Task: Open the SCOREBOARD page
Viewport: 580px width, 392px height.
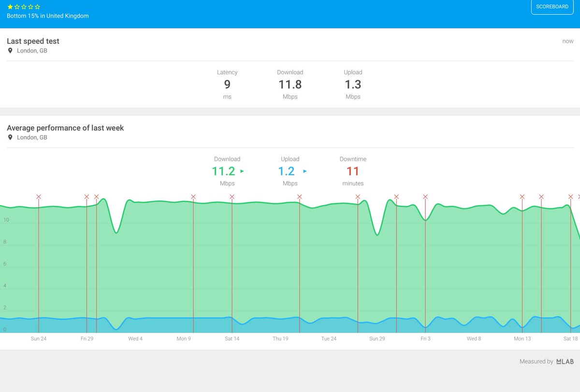Action: (552, 7)
